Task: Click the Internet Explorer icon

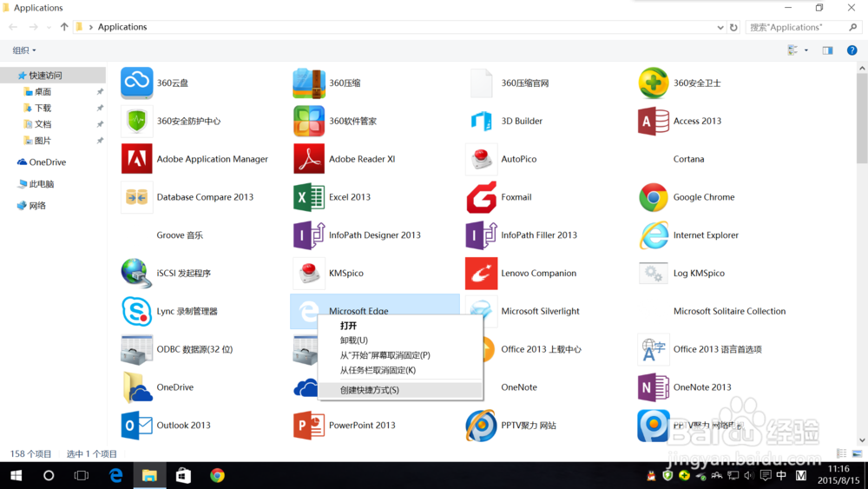Action: coord(654,235)
